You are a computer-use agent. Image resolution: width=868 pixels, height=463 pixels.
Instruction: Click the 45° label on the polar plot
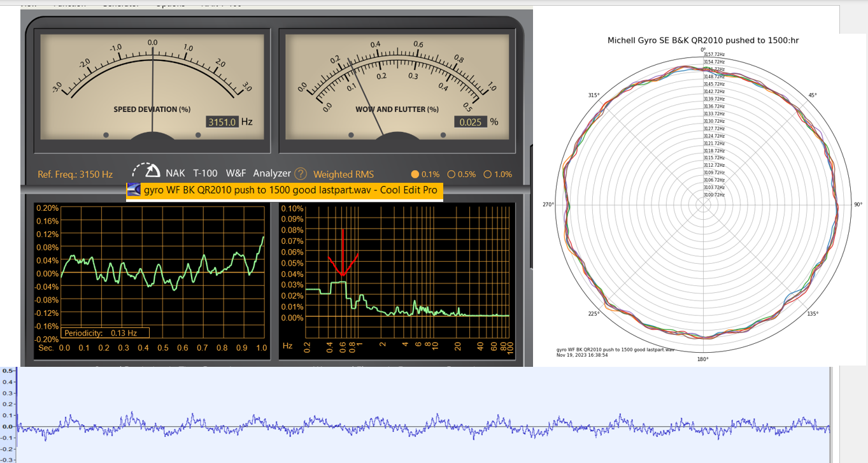813,95
